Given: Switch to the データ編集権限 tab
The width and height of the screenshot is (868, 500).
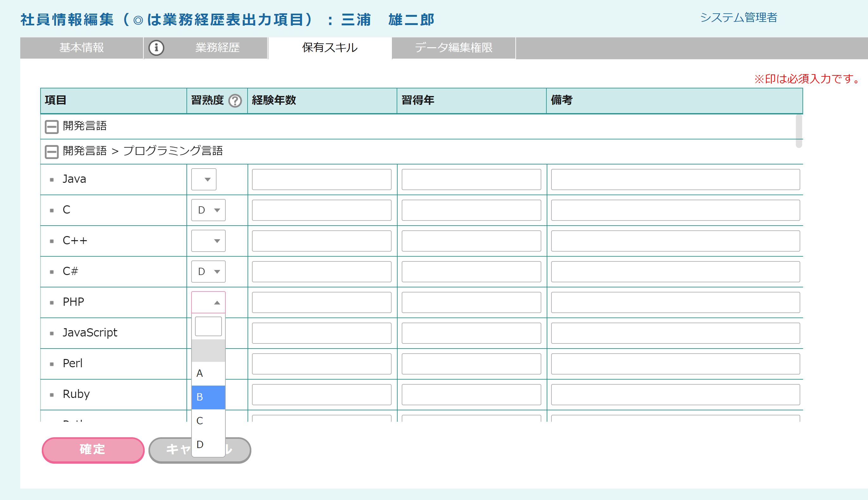Looking at the screenshot, I should [x=454, y=48].
